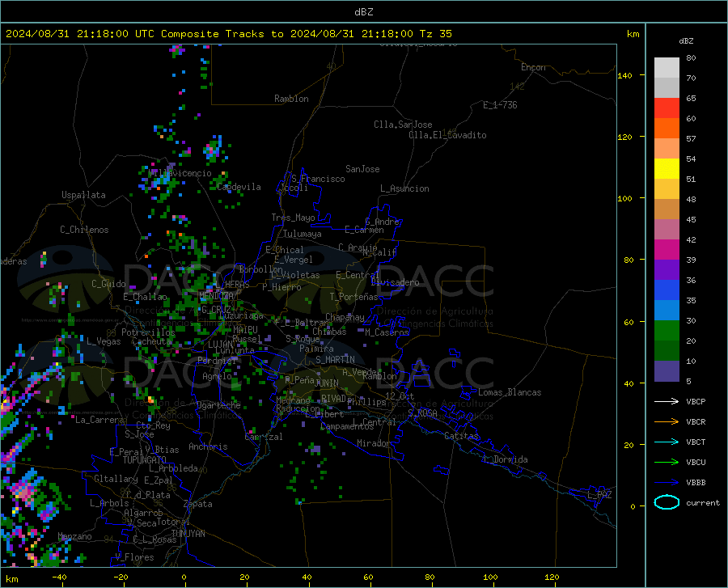This screenshot has width=728, height=588.
Task: Click the Lomas_Blancas map label
Action: click(x=510, y=392)
